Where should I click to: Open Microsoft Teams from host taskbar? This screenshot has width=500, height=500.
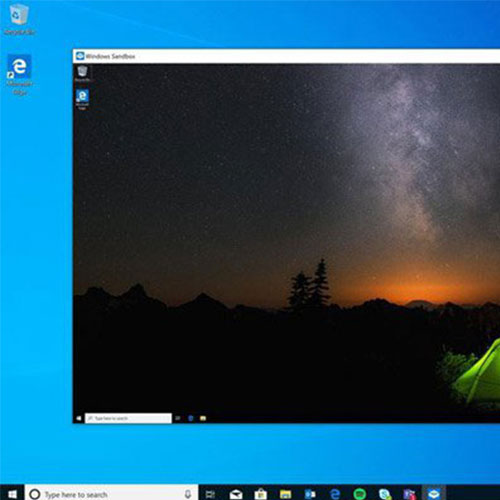coord(409,494)
